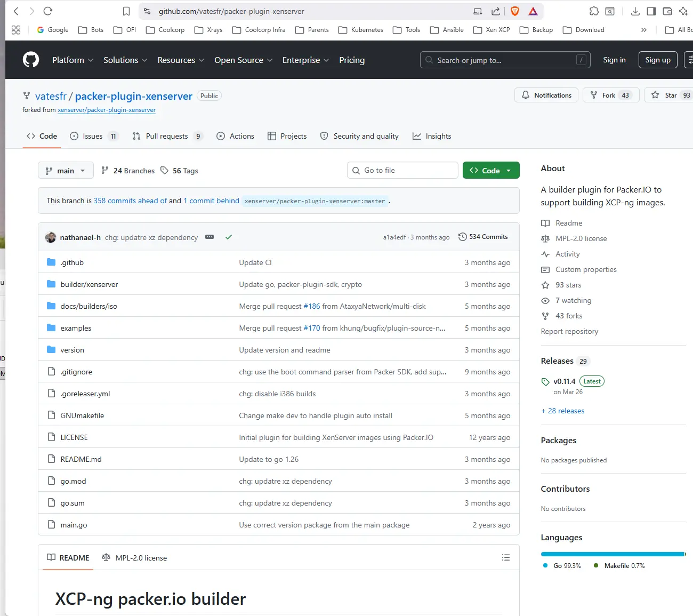
Task: Open the Insights tab
Action: (432, 136)
